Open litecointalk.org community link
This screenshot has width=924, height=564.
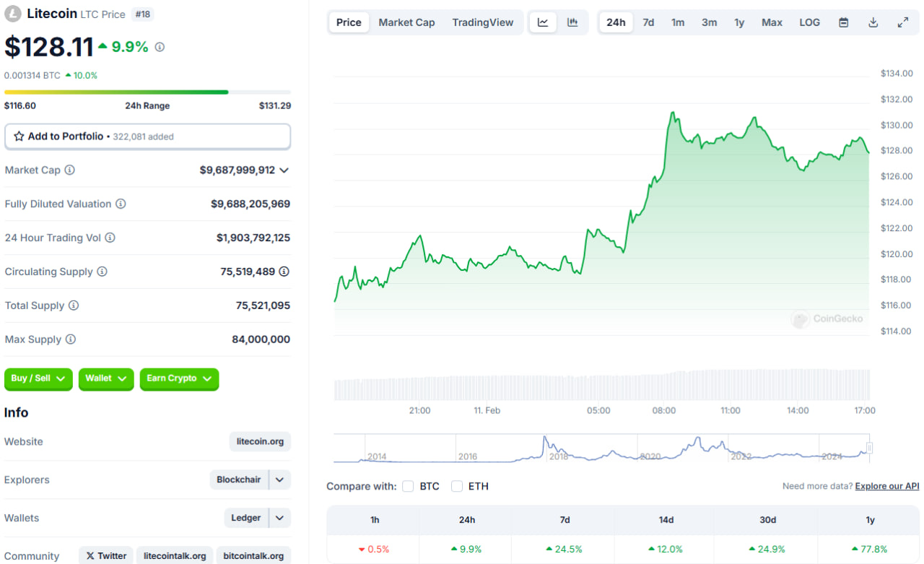tap(175, 556)
